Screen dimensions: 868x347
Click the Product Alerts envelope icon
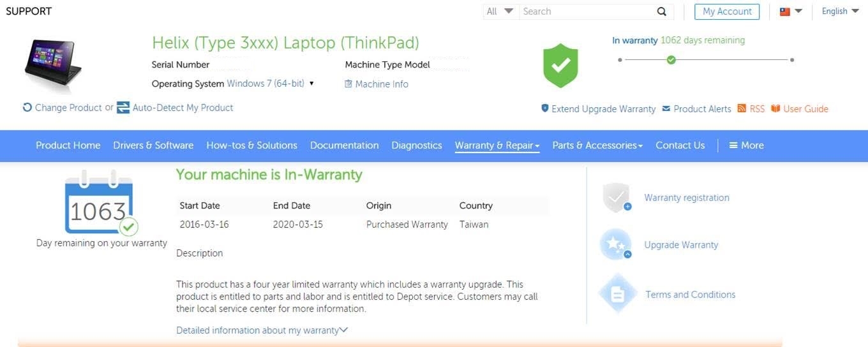(666, 108)
